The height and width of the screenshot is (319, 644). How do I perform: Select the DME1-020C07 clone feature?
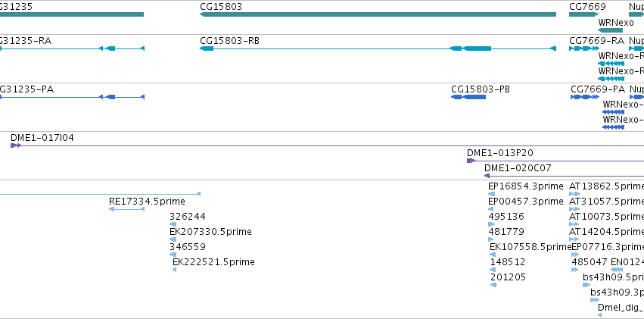point(565,176)
